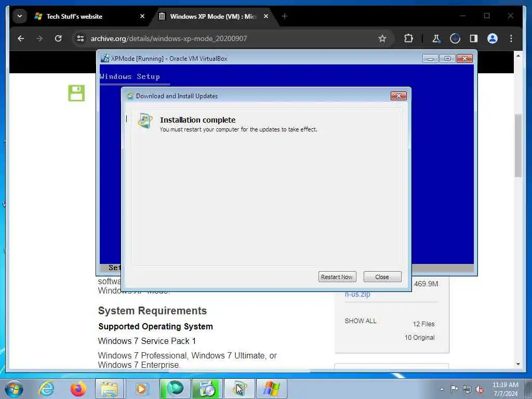This screenshot has width=532, height=399.
Task: Close the Download and Install Updates dialog
Action: pyautogui.click(x=398, y=96)
